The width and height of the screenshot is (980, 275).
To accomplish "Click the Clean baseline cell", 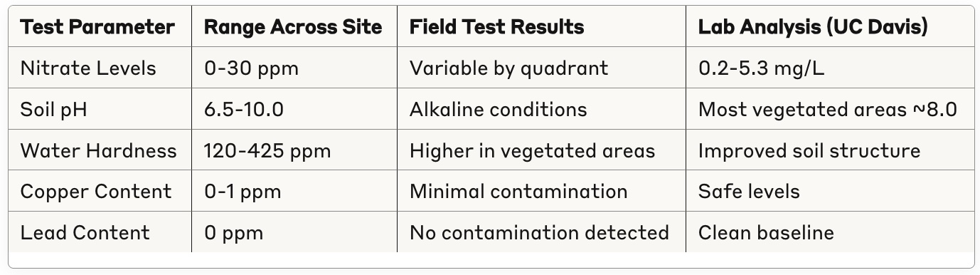I will (766, 232).
